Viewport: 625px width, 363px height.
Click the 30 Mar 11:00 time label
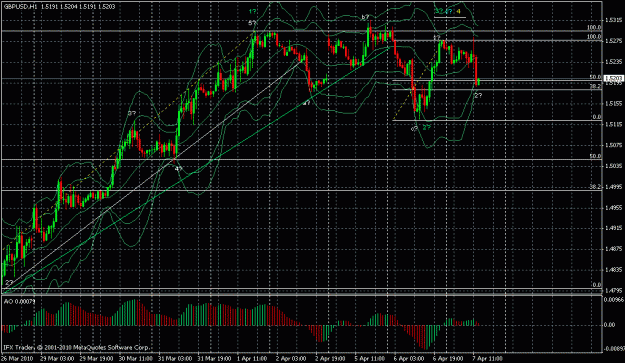136,358
